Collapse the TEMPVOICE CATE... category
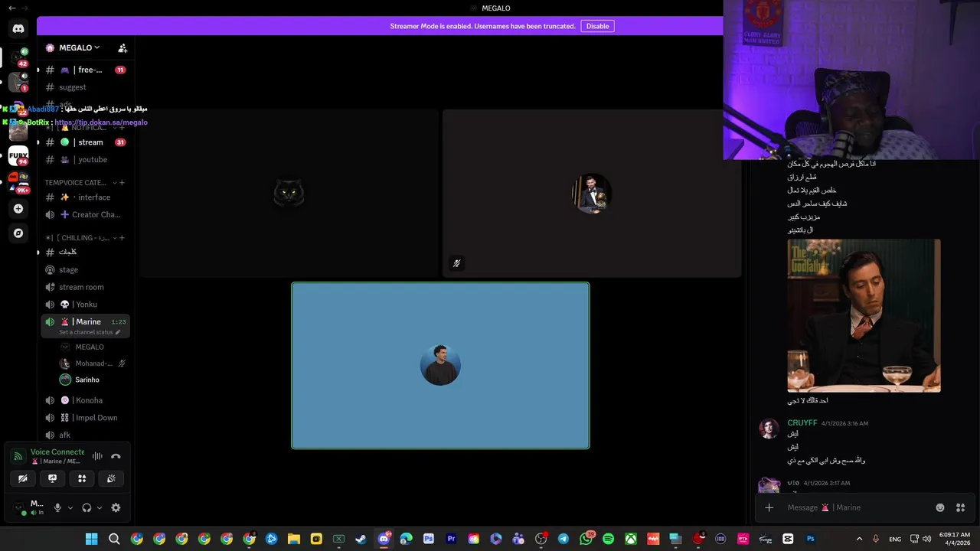 pos(79,183)
